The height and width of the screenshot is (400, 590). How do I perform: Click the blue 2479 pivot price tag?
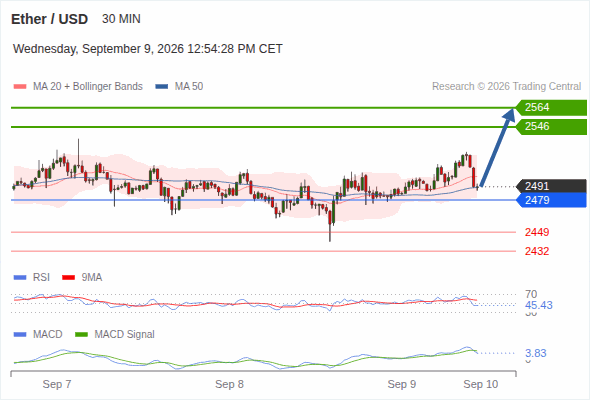551,200
